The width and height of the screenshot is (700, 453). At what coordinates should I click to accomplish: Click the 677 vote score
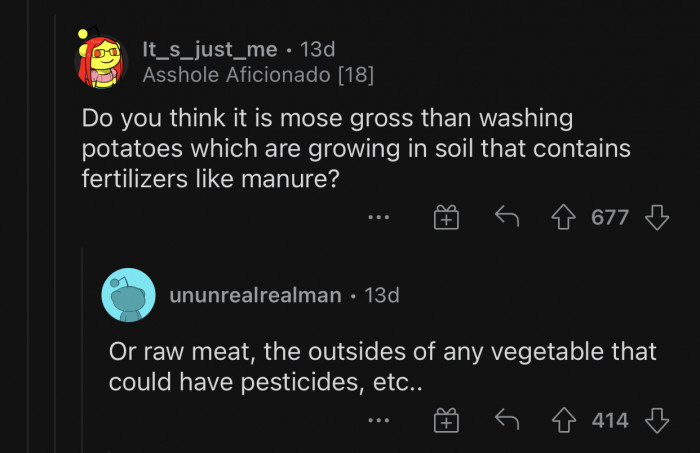pyautogui.click(x=610, y=217)
